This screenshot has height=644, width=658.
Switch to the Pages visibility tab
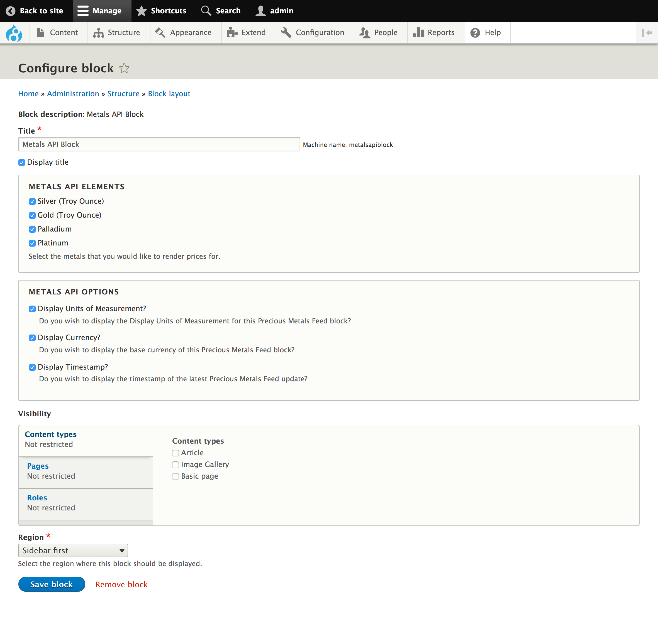click(x=38, y=466)
